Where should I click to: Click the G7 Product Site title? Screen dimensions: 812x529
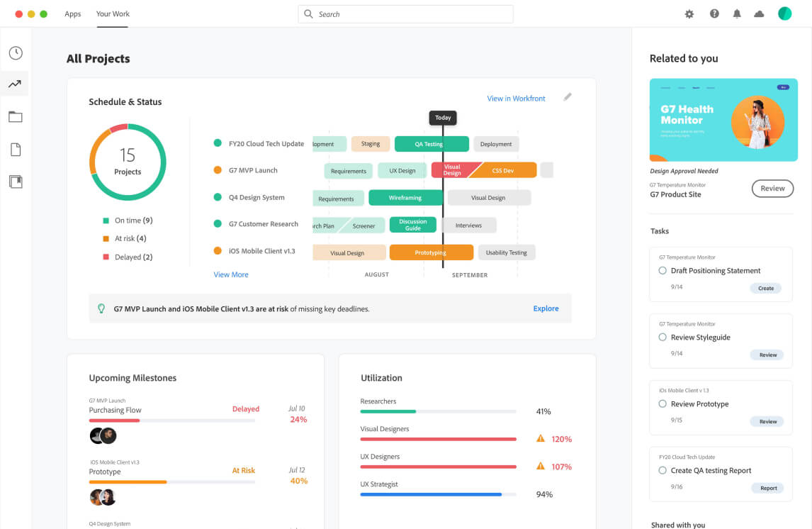click(675, 194)
